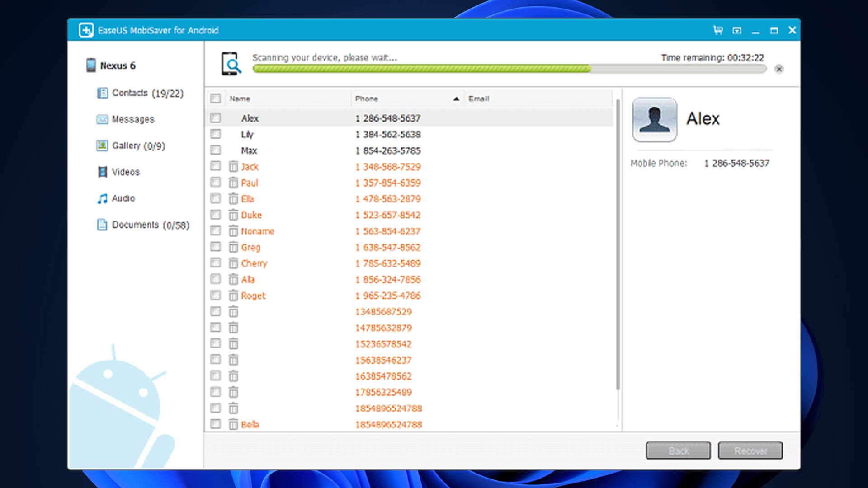The height and width of the screenshot is (488, 868).
Task: Click the trash icon beside Noname
Action: 233,231
